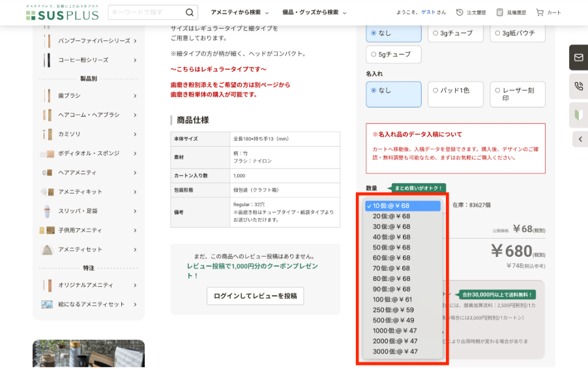The image size is (588, 369).
Task: Choose 20個:@￥68 quantity option
Action: [x=402, y=216]
